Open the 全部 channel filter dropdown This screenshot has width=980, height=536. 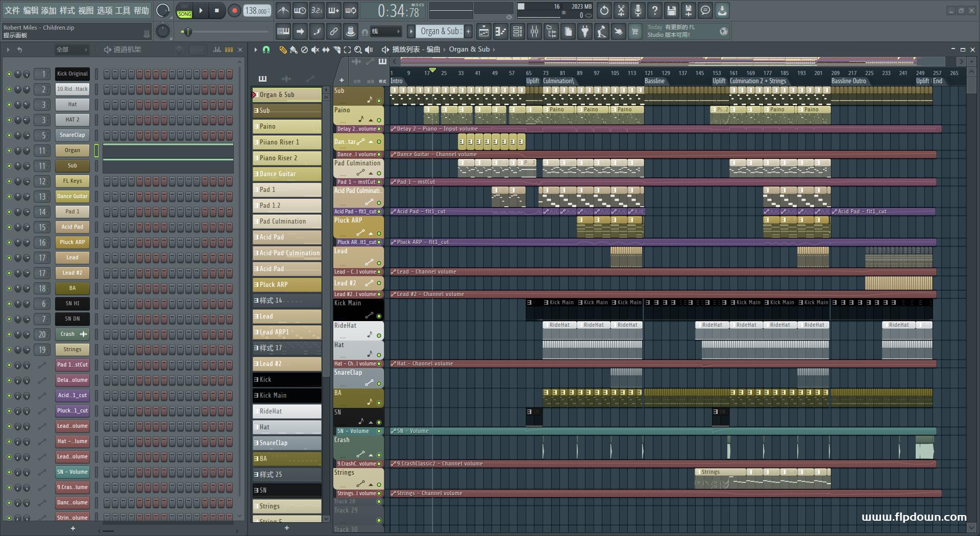pyautogui.click(x=71, y=50)
